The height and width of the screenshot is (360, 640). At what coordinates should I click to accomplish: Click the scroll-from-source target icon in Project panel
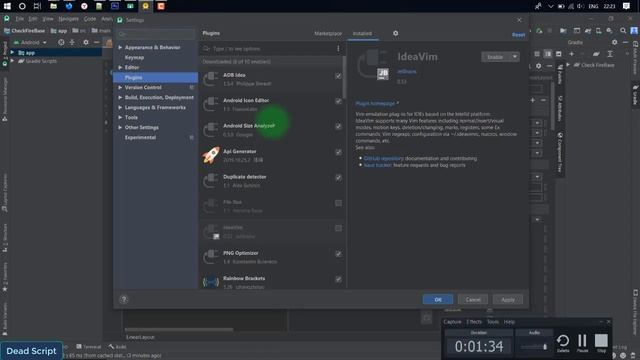(x=61, y=42)
